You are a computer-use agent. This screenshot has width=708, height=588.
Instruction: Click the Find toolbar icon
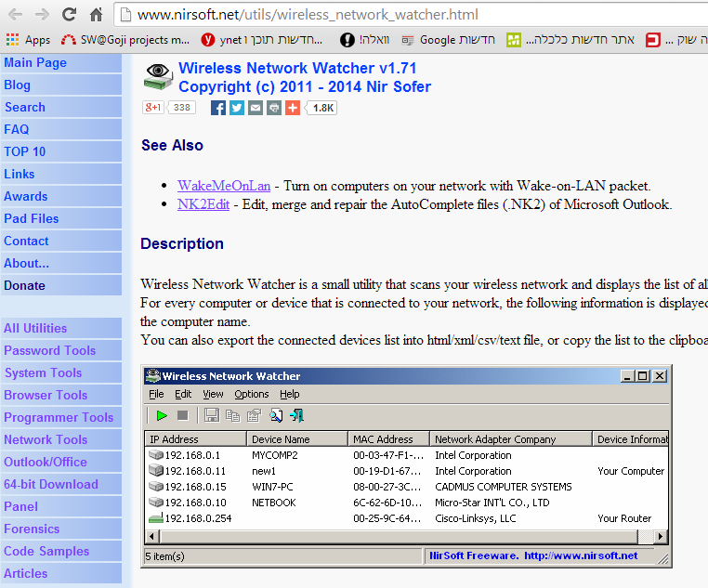pyautogui.click(x=276, y=415)
